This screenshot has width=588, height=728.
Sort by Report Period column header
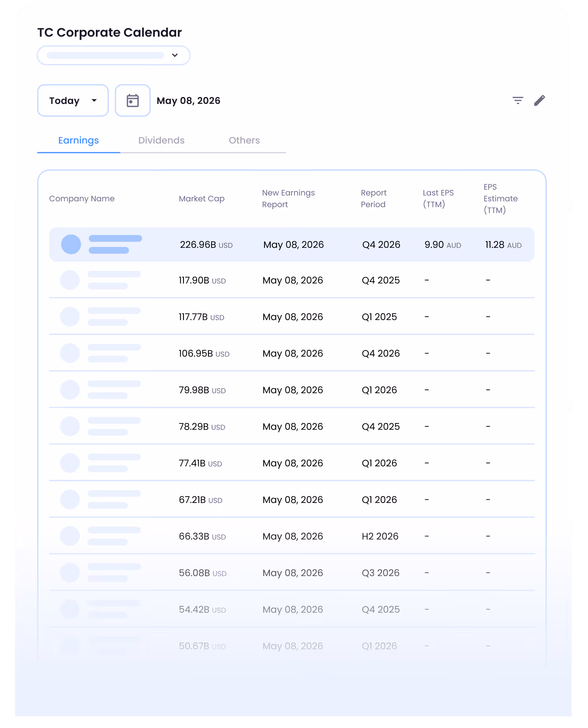point(373,199)
